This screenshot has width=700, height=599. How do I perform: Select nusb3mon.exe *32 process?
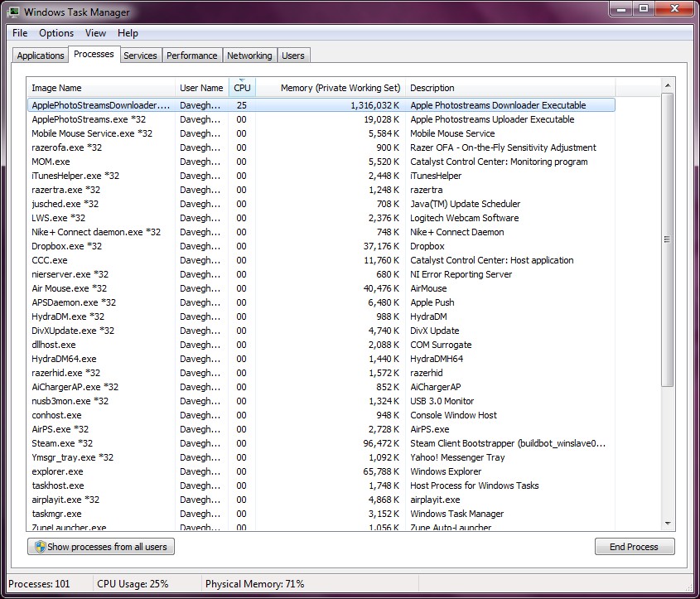click(321, 401)
